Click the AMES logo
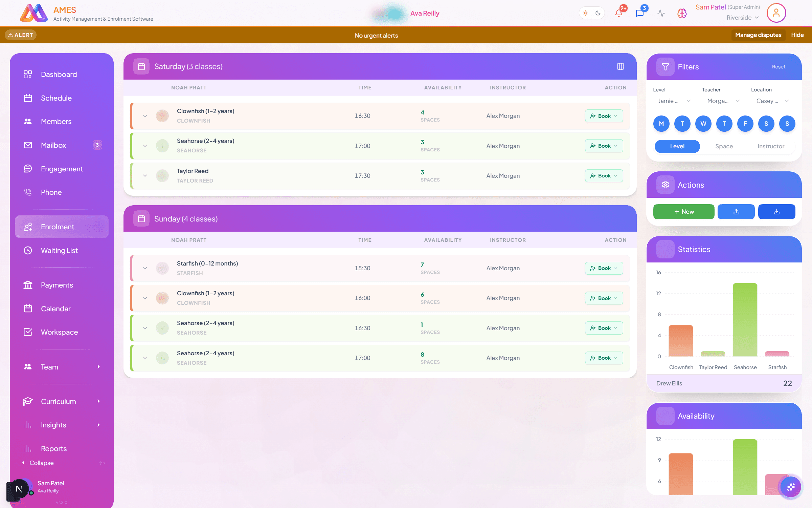Viewport: 812px width, 508px height. [x=33, y=13]
